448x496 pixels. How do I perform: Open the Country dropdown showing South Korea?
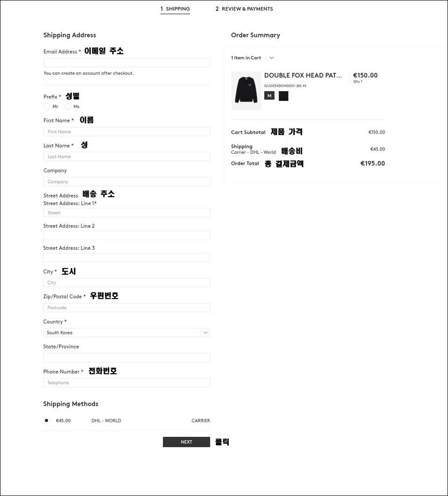point(127,333)
